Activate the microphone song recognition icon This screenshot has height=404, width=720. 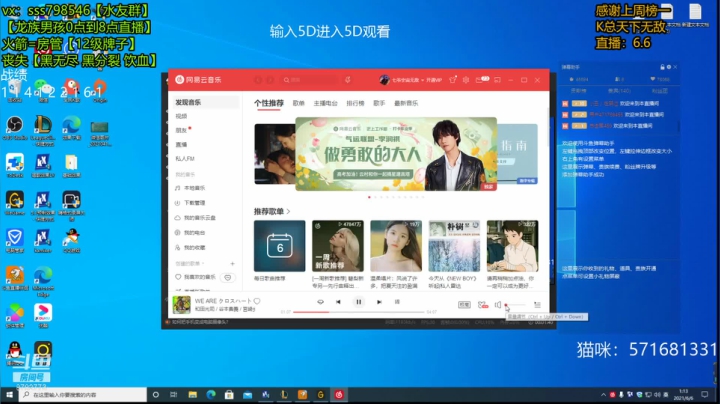click(x=348, y=80)
